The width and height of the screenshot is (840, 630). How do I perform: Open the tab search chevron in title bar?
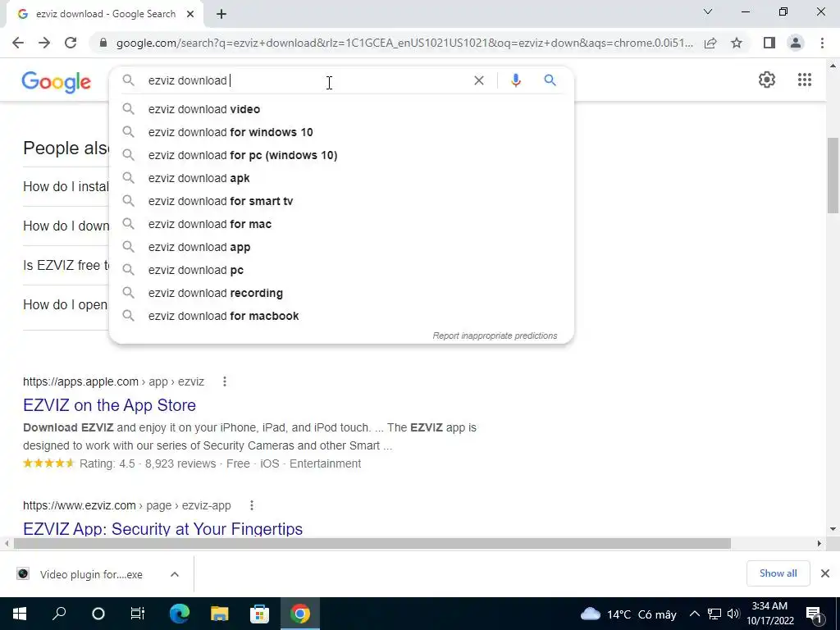708,11
